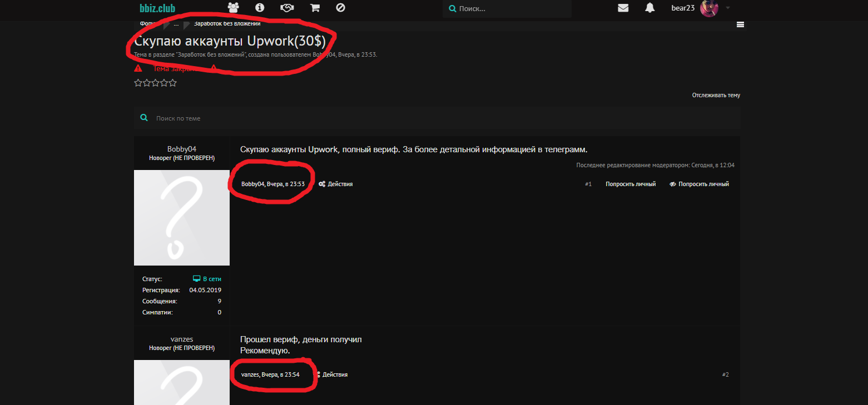Rate the topic four stars

164,83
